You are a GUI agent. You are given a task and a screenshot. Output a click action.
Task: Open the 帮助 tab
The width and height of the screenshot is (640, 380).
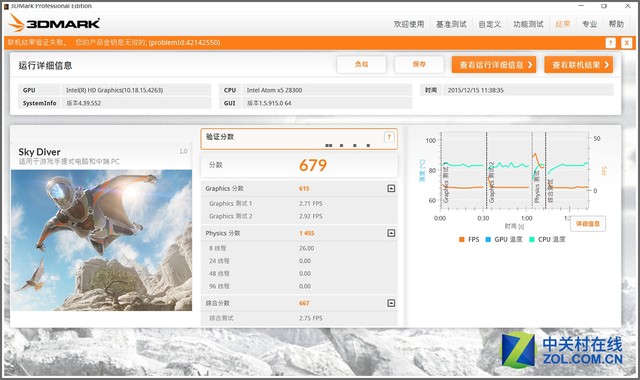(x=616, y=24)
